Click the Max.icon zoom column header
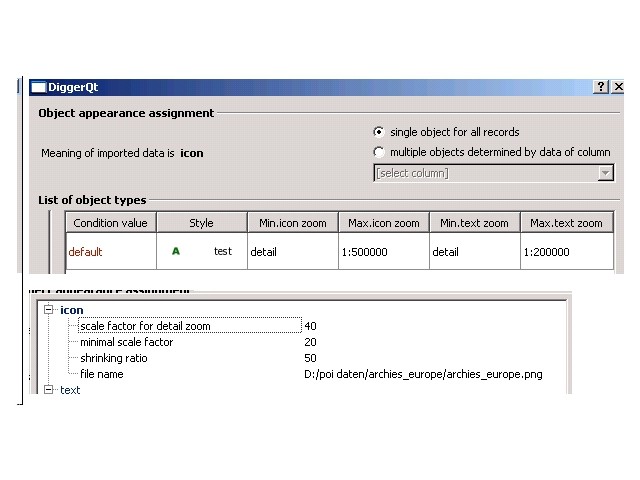 383,223
